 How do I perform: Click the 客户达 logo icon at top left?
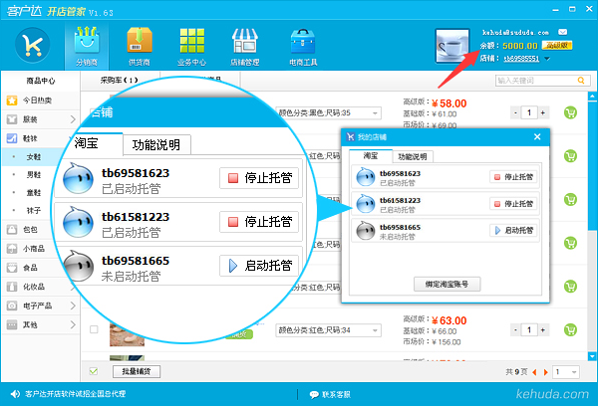point(35,46)
